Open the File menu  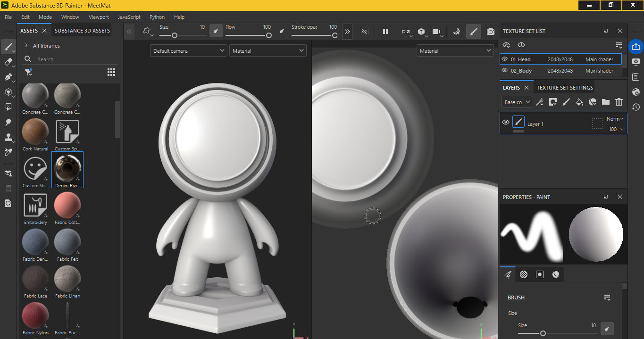(8, 17)
